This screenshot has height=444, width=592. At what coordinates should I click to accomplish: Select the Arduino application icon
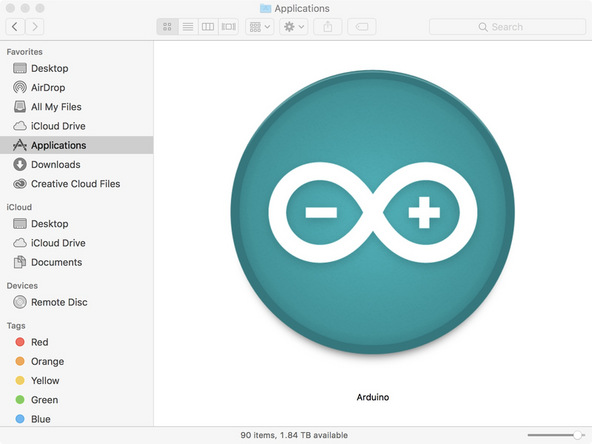coord(373,212)
